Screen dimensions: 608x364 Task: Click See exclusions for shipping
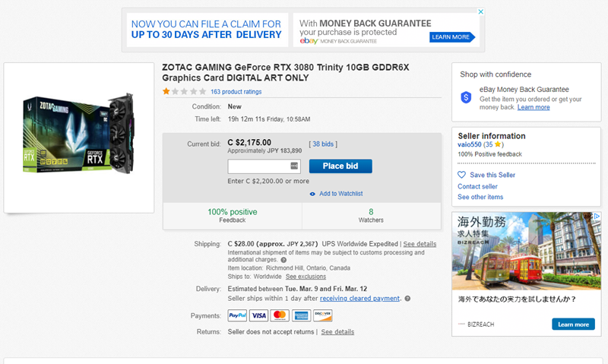(306, 277)
